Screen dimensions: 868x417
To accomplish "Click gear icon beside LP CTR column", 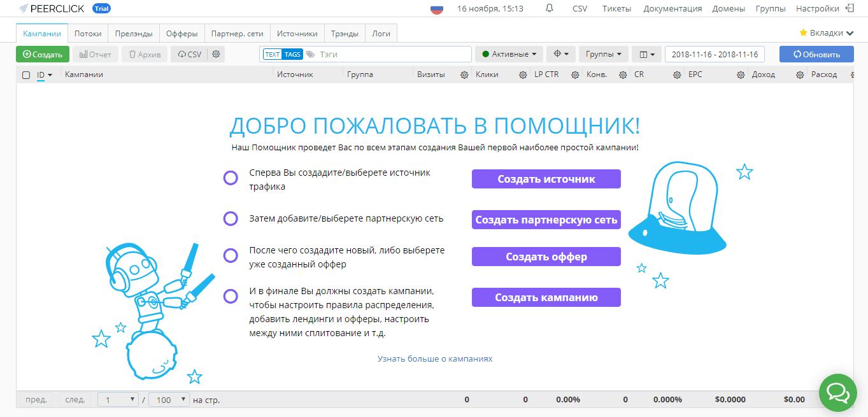I will click(574, 75).
